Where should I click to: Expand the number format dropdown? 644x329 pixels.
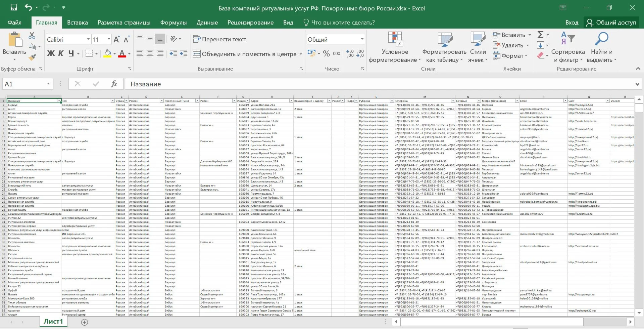click(x=362, y=39)
